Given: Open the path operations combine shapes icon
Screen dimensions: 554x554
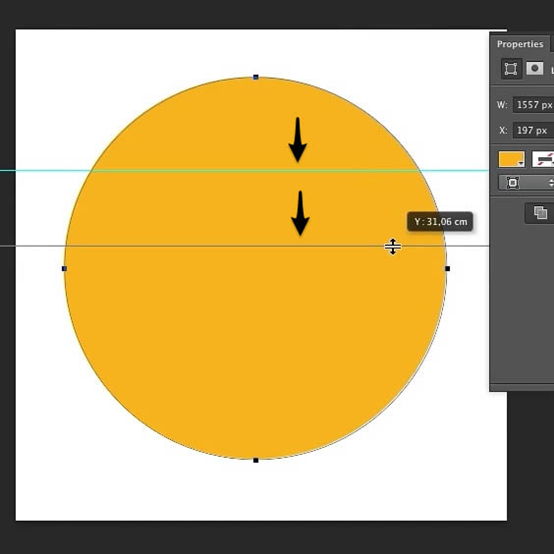Looking at the screenshot, I should pyautogui.click(x=540, y=213).
